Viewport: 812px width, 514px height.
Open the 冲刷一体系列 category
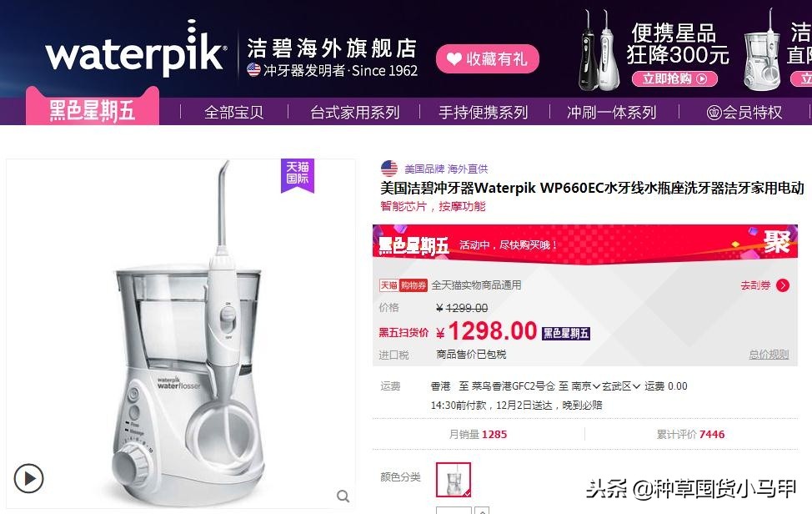612,112
